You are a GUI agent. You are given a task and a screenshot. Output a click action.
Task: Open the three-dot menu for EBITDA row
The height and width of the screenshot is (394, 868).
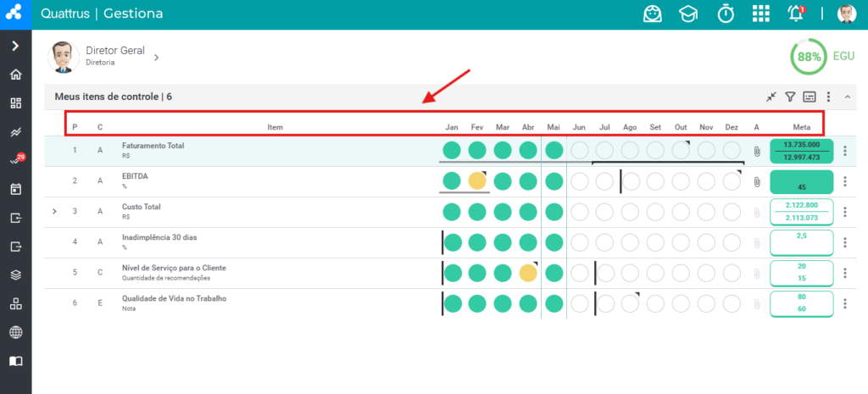pyautogui.click(x=845, y=181)
